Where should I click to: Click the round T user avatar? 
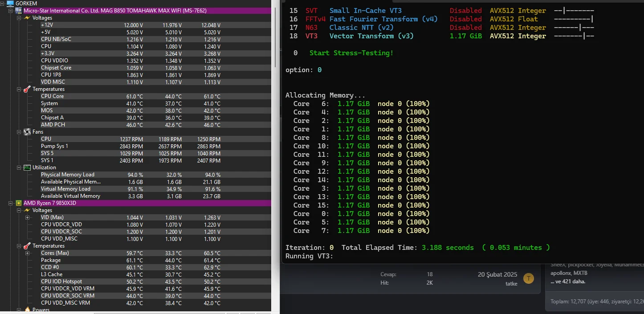528,278
